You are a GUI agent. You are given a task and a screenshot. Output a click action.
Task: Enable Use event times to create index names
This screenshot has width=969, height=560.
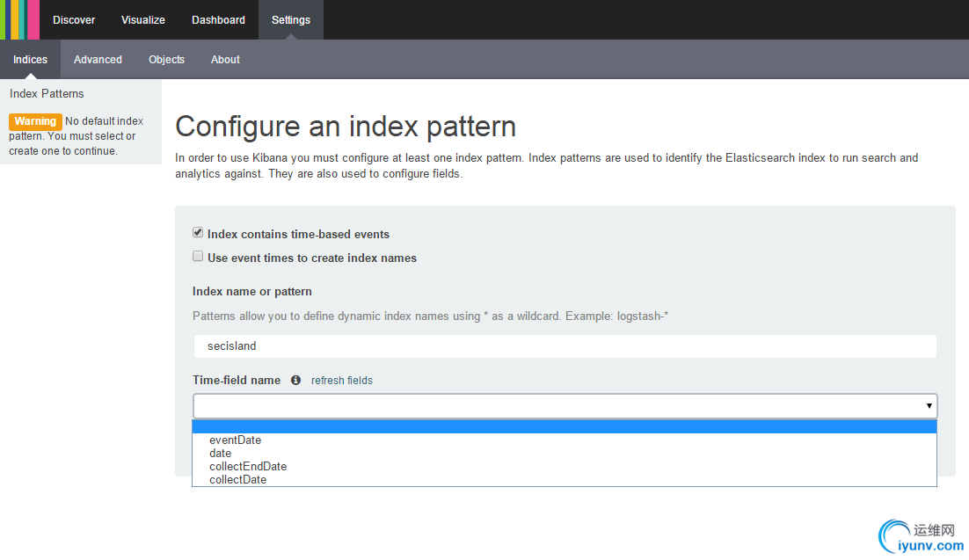(x=198, y=257)
